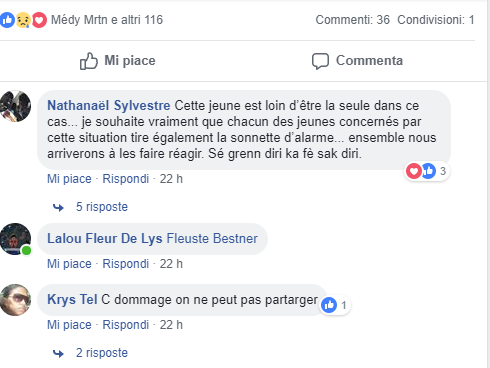View like reaction on Krys Tel's comment

[x=329, y=305]
